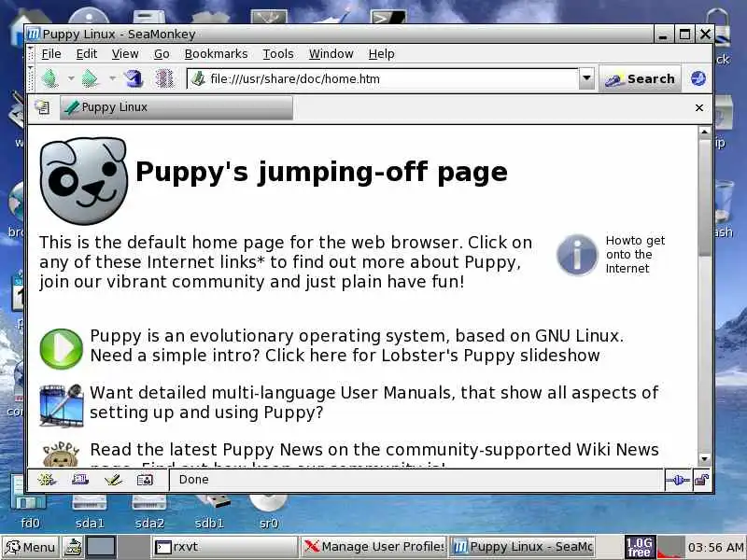Open Howto get onto the Internet link
This screenshot has height=560, width=747.
point(636,254)
